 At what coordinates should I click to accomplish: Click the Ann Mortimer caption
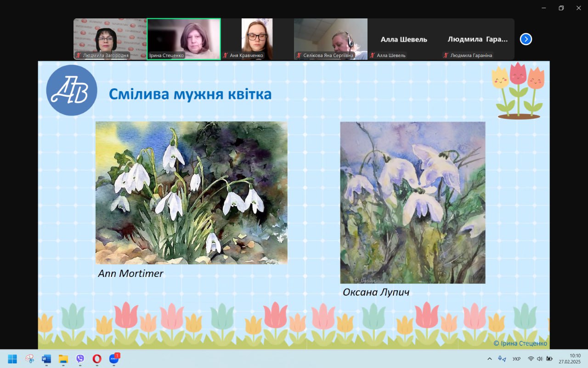click(131, 274)
